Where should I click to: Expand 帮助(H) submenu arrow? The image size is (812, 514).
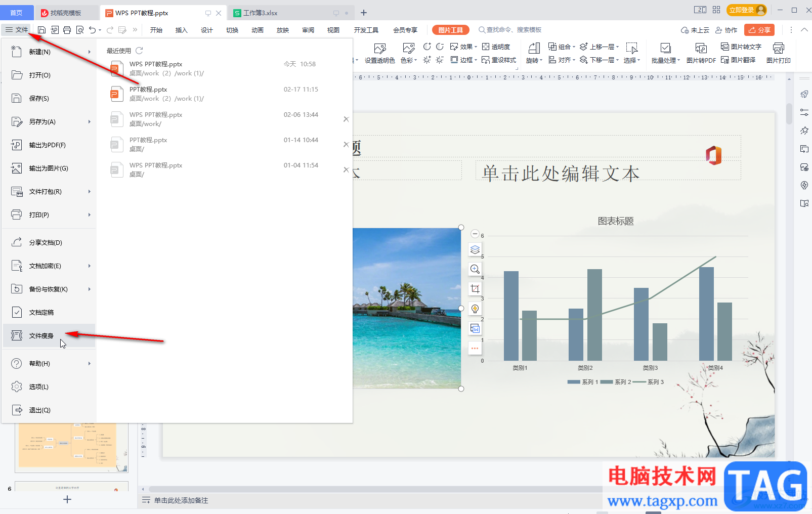[x=89, y=363]
